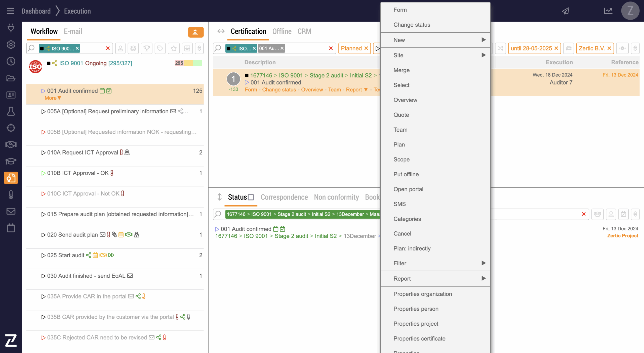Click the plug icon in sidebar
The height and width of the screenshot is (353, 644).
pyautogui.click(x=11, y=28)
